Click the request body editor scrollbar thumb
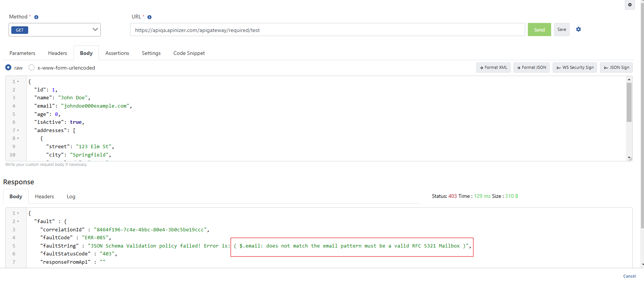This screenshot has height=281, width=644. click(629, 102)
